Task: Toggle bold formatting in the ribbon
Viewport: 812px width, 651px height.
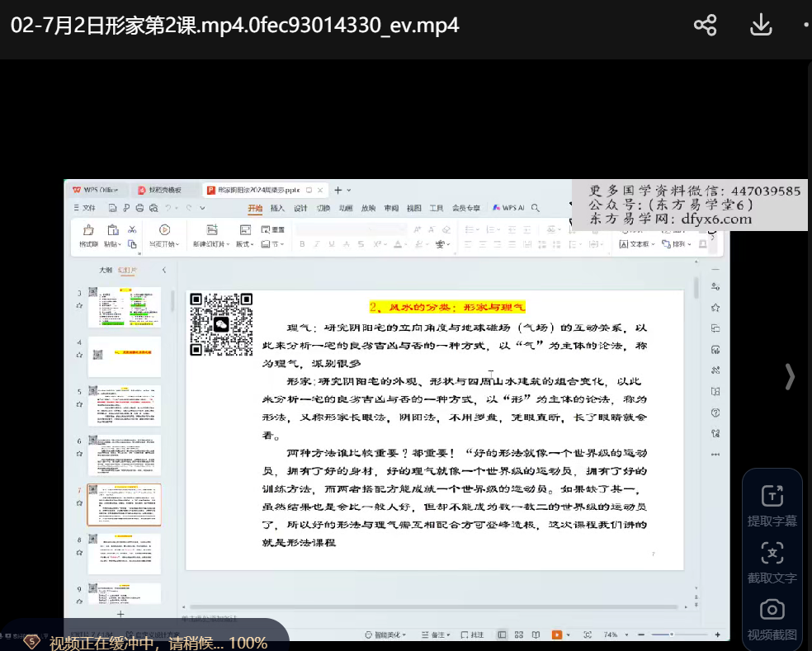Action: tap(302, 244)
